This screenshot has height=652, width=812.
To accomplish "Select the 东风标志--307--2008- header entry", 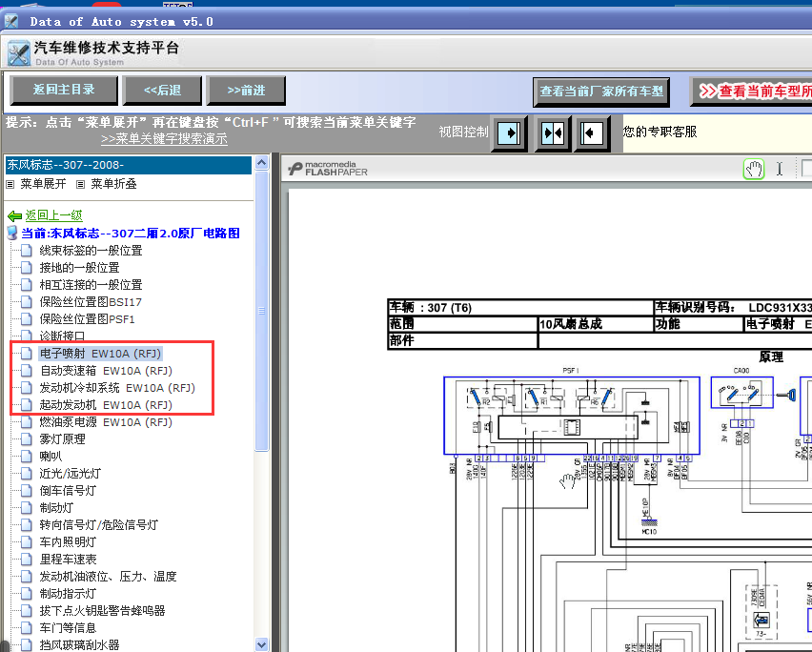I will [x=129, y=165].
